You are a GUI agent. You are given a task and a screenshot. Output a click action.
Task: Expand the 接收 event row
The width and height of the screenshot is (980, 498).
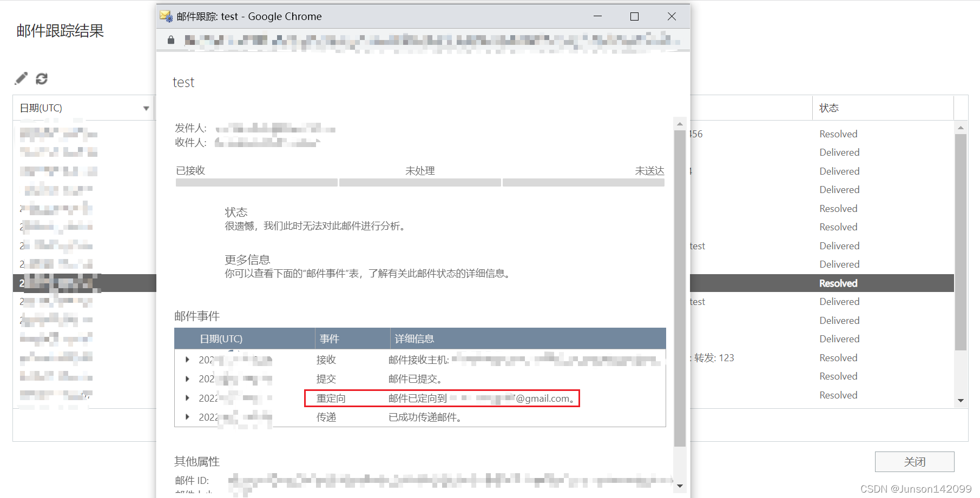[187, 360]
